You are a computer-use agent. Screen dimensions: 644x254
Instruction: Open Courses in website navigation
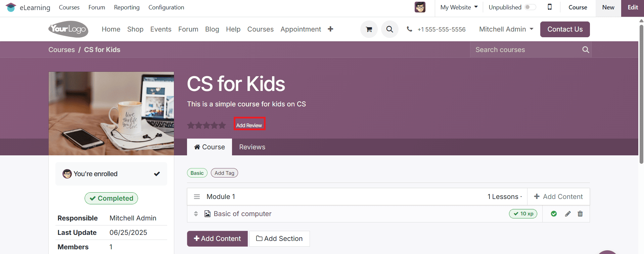click(x=261, y=29)
